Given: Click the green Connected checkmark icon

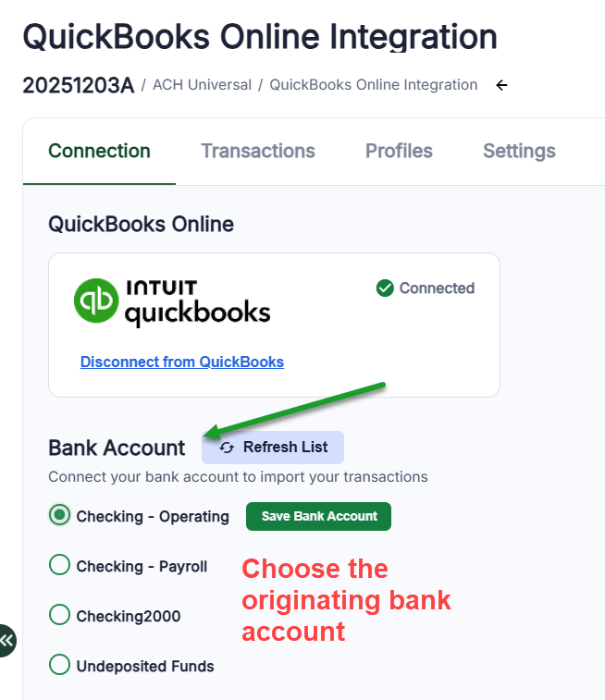Looking at the screenshot, I should pyautogui.click(x=386, y=289).
